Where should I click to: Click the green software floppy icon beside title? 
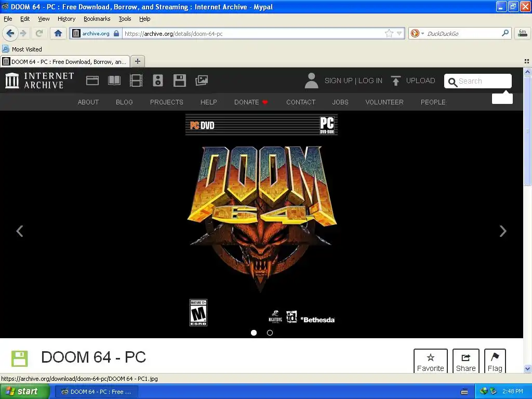19,359
